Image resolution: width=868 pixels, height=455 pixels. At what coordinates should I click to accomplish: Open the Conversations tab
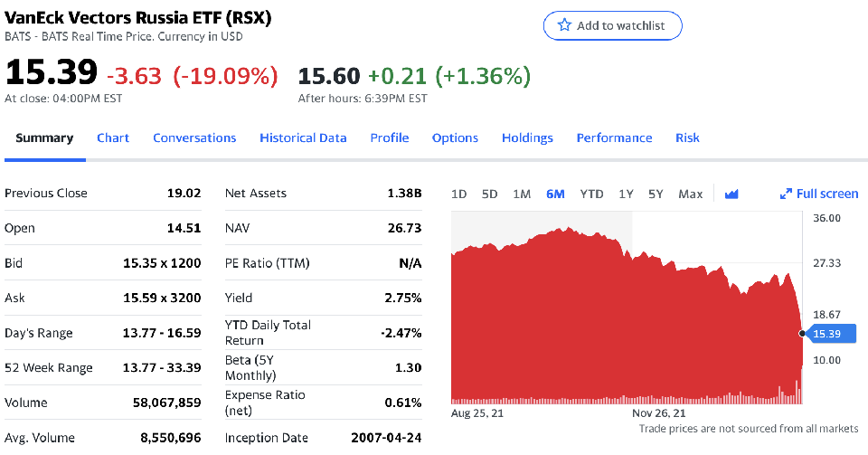pos(194,138)
